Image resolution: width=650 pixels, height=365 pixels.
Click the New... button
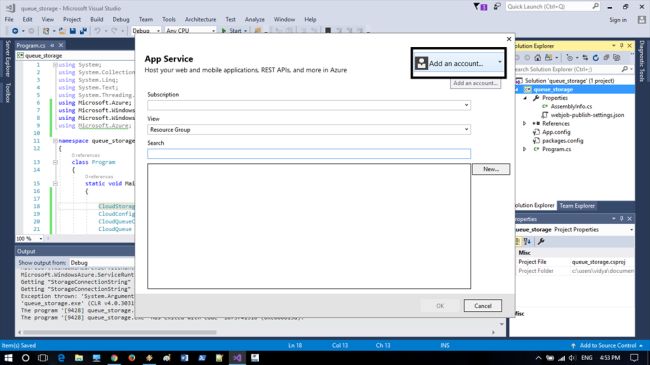(x=491, y=169)
